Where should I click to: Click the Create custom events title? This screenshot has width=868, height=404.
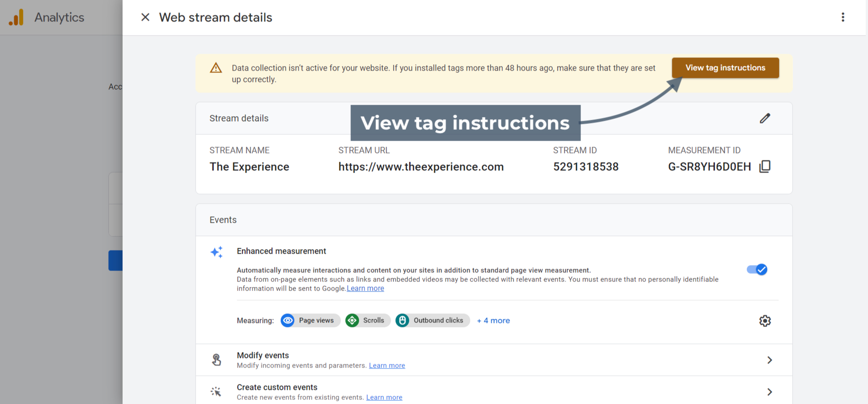point(277,387)
